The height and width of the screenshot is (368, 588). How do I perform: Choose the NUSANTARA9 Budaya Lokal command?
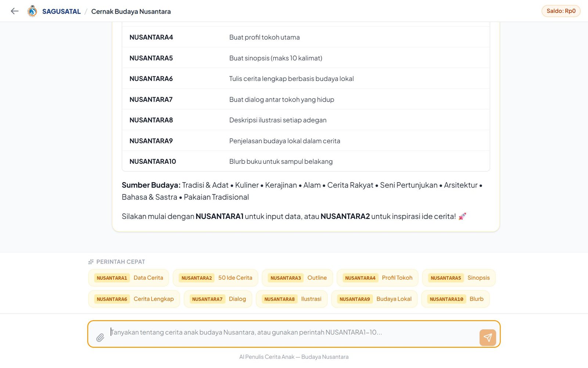pos(374,299)
